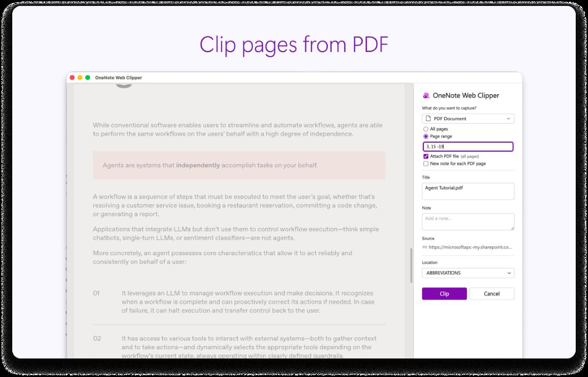Click the Add a note text area
This screenshot has height=377, width=588.
pos(468,222)
